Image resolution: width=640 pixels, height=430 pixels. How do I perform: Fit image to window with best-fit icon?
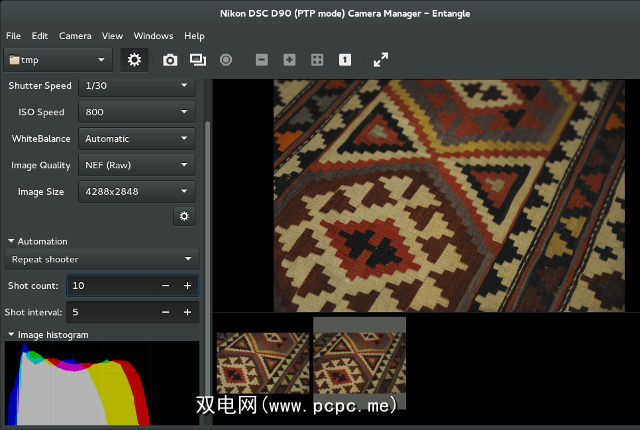(x=317, y=60)
